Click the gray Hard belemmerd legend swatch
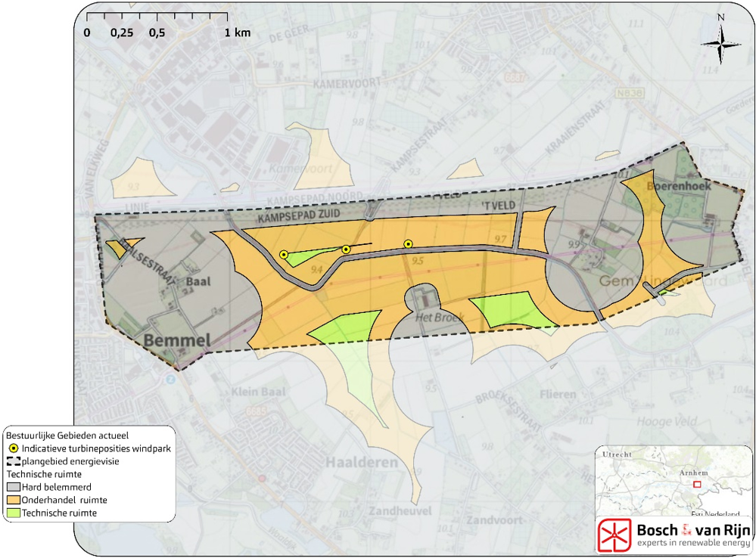The width and height of the screenshot is (756, 558). point(14,487)
